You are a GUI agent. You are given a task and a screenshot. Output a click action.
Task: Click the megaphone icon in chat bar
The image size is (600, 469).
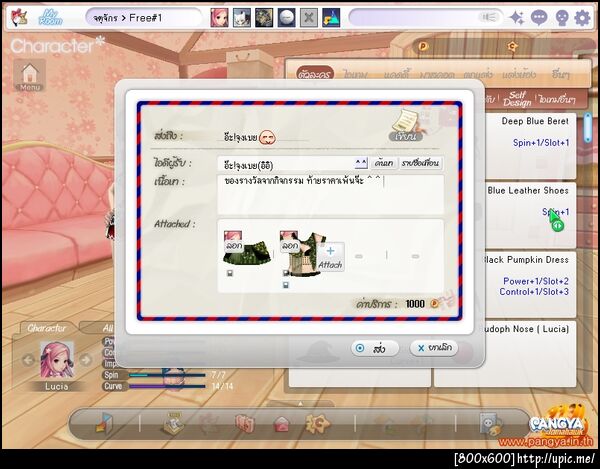pos(488,17)
